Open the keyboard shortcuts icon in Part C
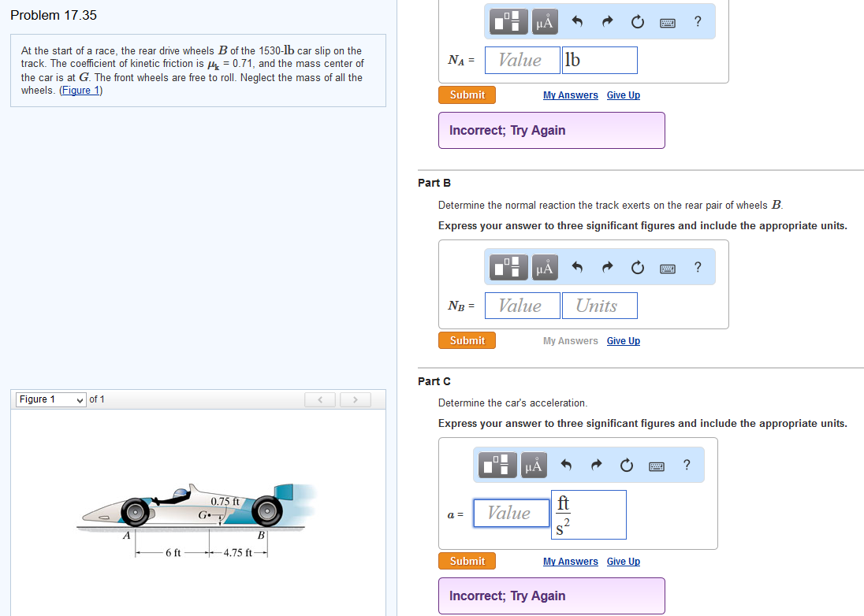The height and width of the screenshot is (616, 864). pos(657,465)
